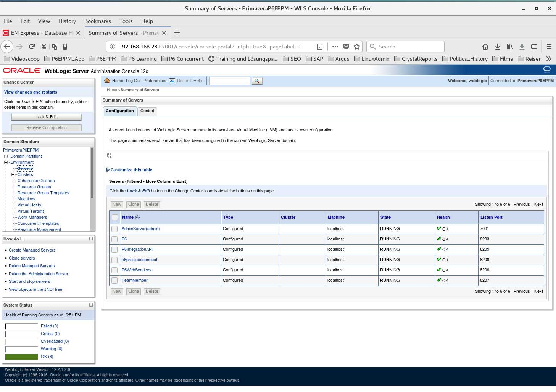The image size is (556, 392).
Task: Click the console search text field
Action: point(229,81)
